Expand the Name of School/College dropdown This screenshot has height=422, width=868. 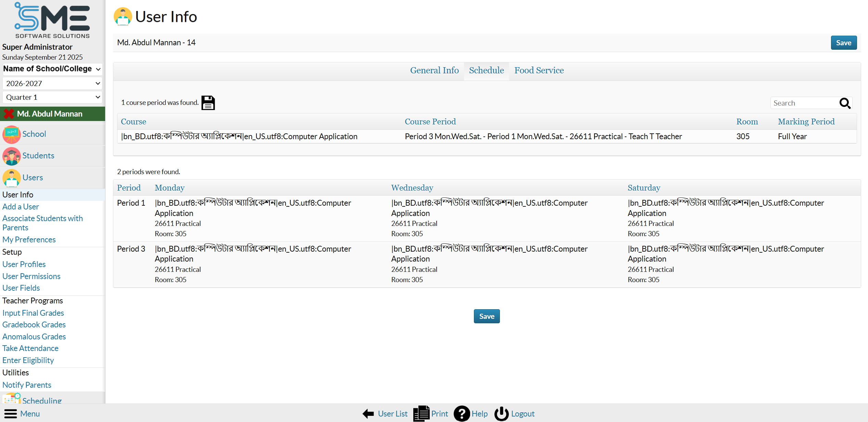point(52,69)
